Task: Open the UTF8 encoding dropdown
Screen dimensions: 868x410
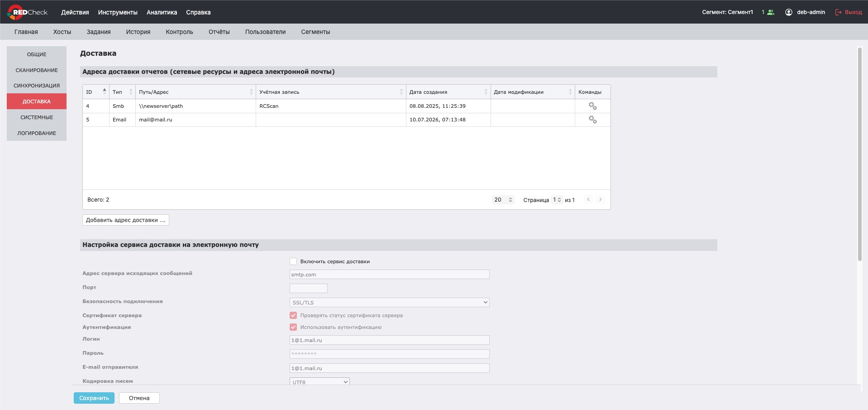Action: tap(320, 382)
